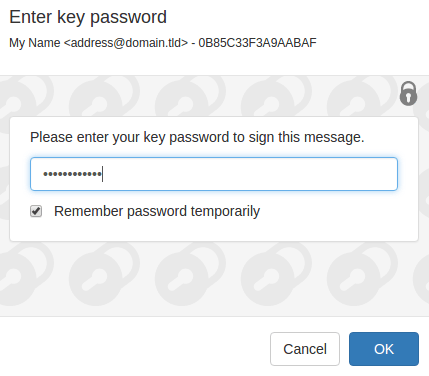Screen dimensions: 429x376
Task: Click the key ID 0B85C33F3A9AABAF
Action: (x=257, y=43)
